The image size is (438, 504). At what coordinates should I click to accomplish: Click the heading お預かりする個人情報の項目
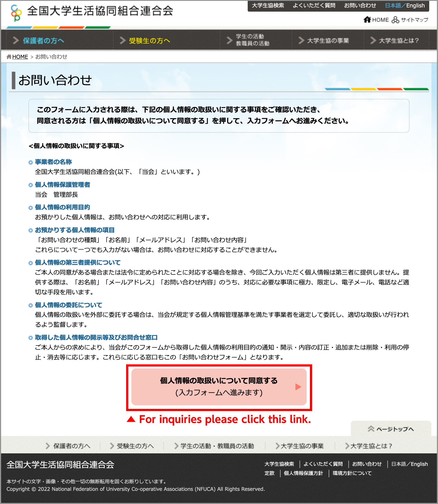coord(74,230)
